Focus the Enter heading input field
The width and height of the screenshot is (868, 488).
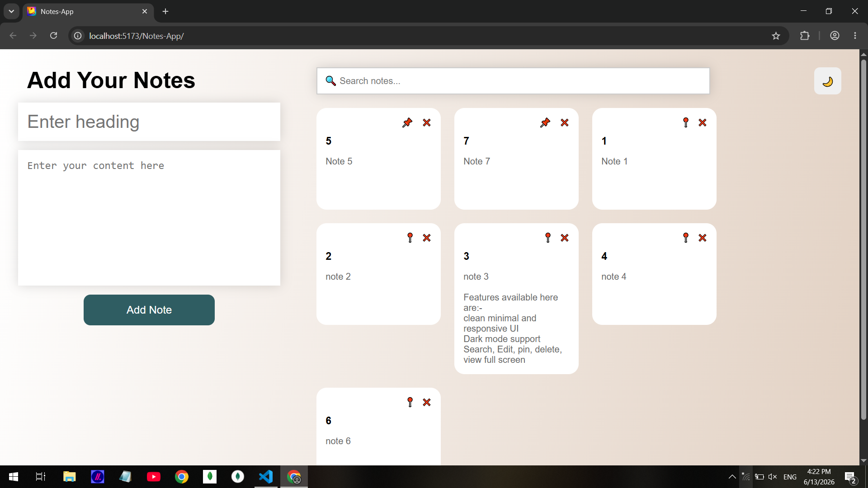(x=149, y=122)
